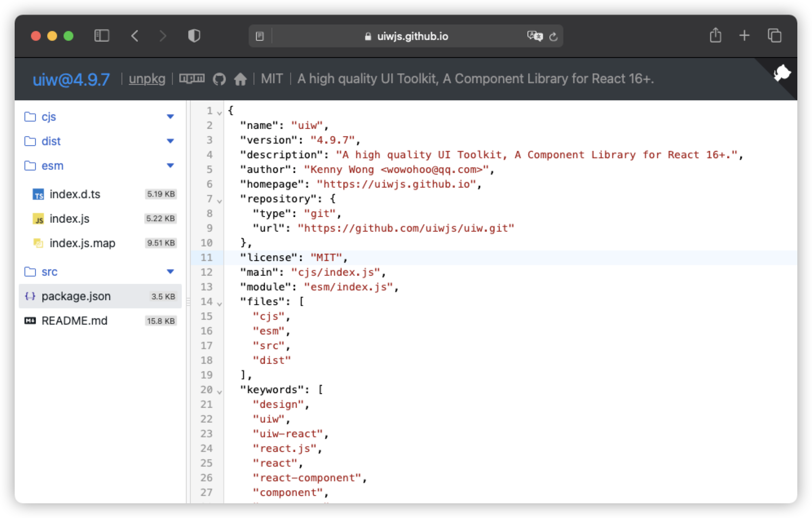Open translation options in the address bar
812x518 pixels.
pos(535,36)
